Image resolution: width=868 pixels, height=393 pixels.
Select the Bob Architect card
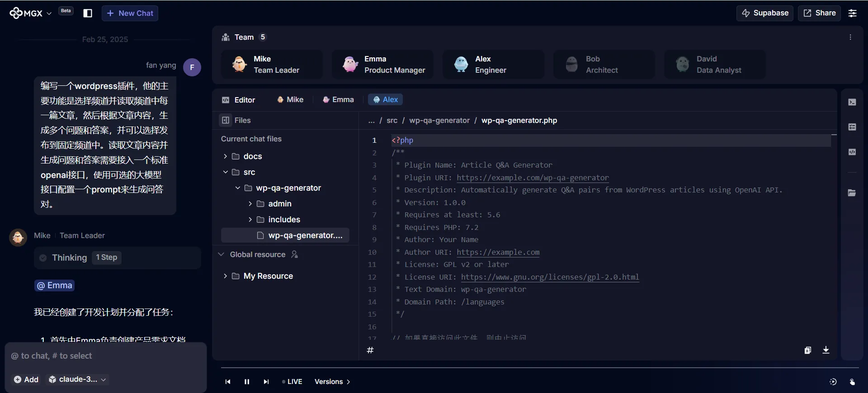tap(604, 64)
